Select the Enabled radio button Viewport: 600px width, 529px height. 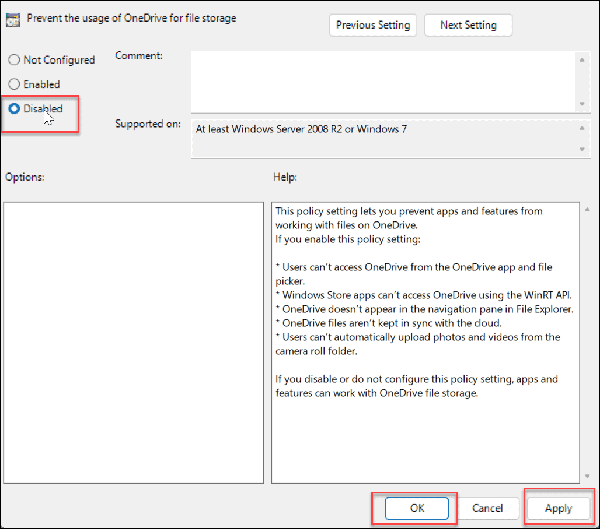(x=14, y=84)
